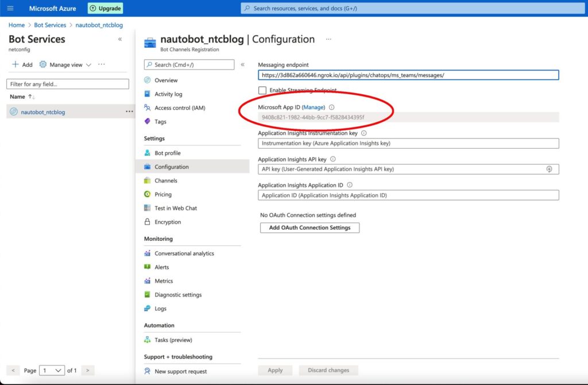
Task: Click the Manage view gear icon
Action: pos(43,64)
